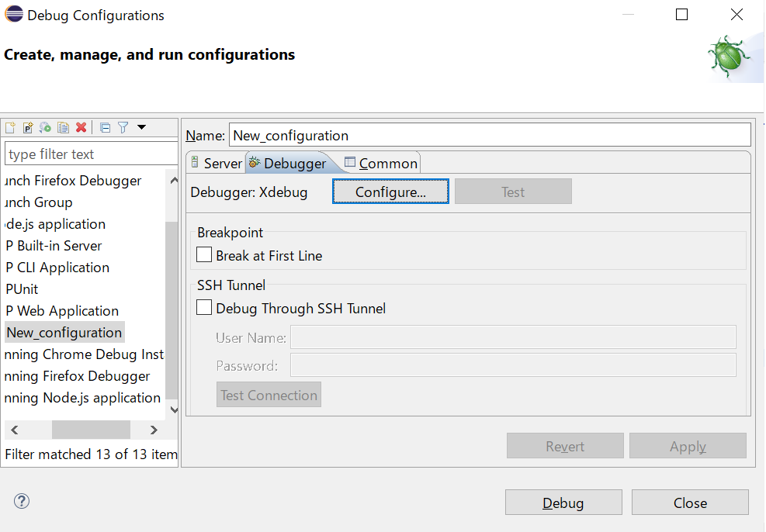766x532 pixels.
Task: Select Node.js application item
Action: 55,224
